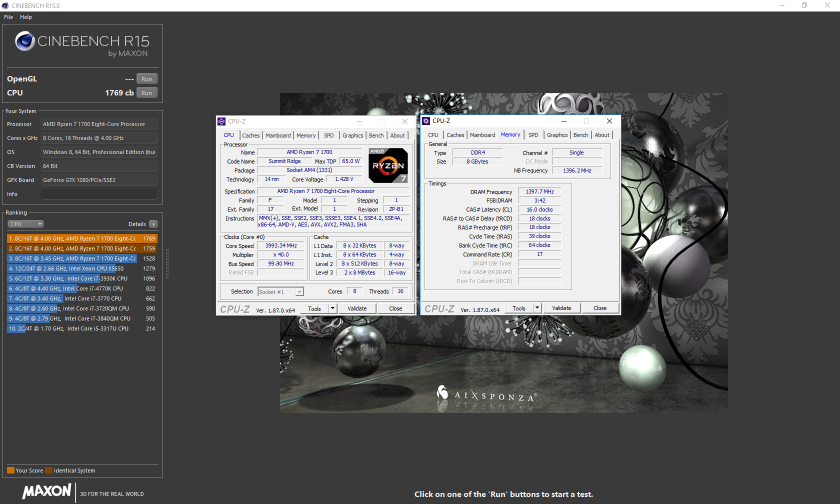Select ranking row 1 with score 1769

pos(82,238)
